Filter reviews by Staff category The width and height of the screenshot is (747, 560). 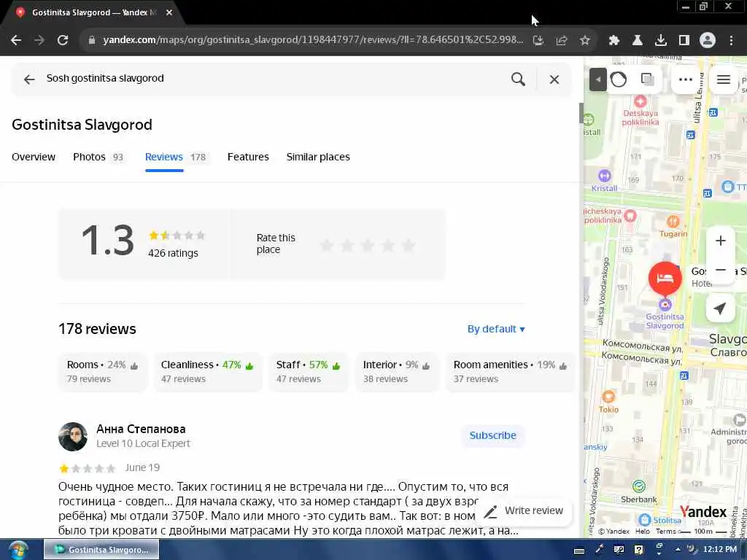coord(309,372)
